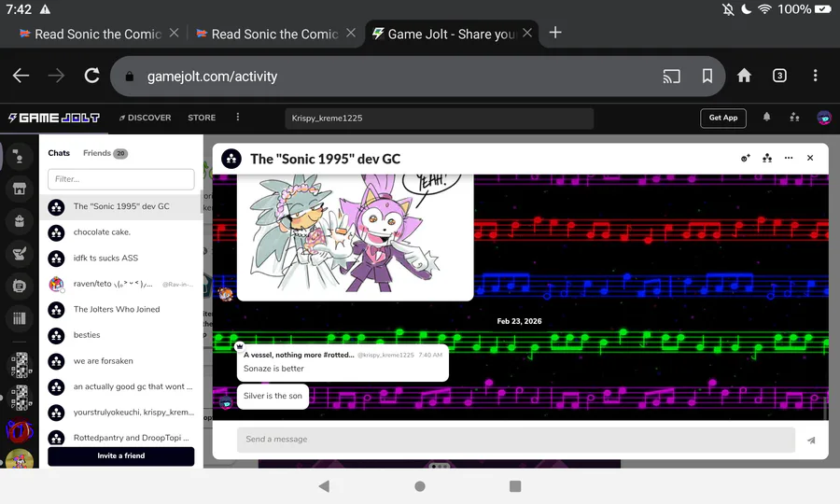Click the @krispy_kreme1225 username in message
Screen dimensions: 840x504
(385, 355)
